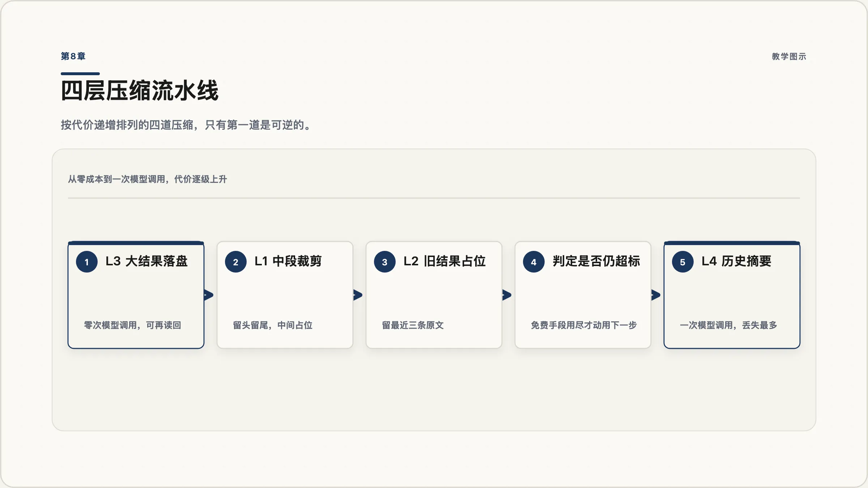This screenshot has height=488, width=868.
Task: Click the text 一次模型调用，丢失最多
Action: tap(728, 325)
